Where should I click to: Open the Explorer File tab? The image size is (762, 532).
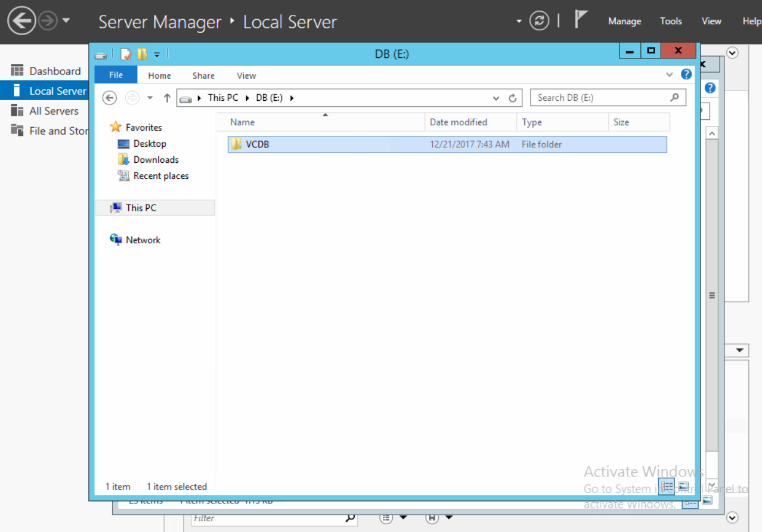pyautogui.click(x=116, y=75)
